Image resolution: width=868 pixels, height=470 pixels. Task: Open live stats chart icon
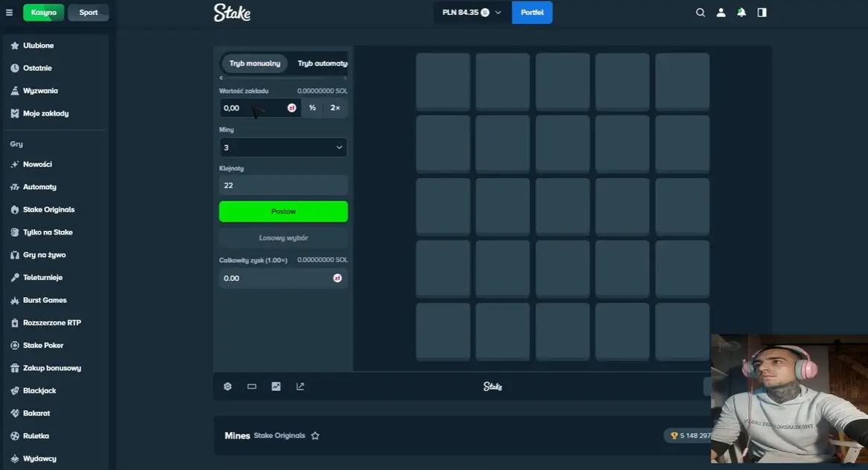pyautogui.click(x=275, y=387)
